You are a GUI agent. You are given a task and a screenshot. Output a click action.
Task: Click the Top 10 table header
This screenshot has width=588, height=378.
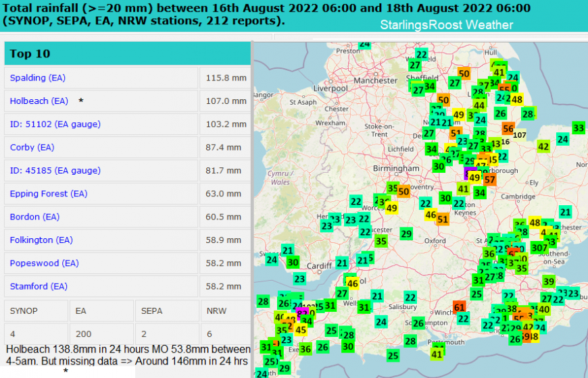128,53
